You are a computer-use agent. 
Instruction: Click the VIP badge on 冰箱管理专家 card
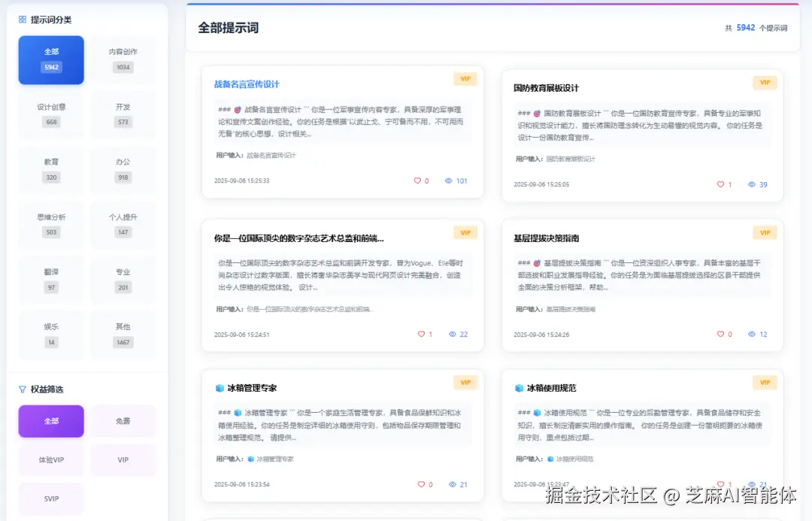[465, 382]
